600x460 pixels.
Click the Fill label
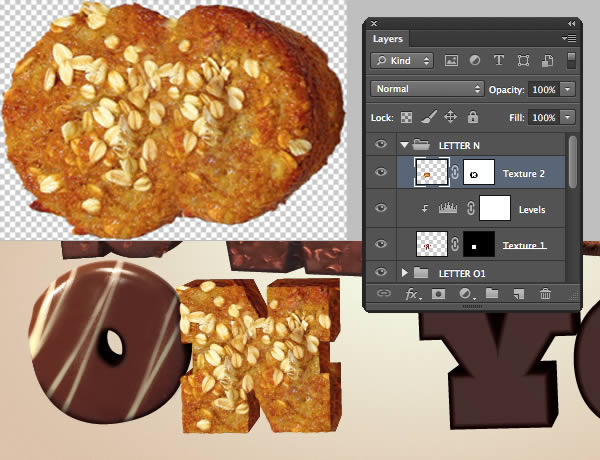(x=517, y=117)
